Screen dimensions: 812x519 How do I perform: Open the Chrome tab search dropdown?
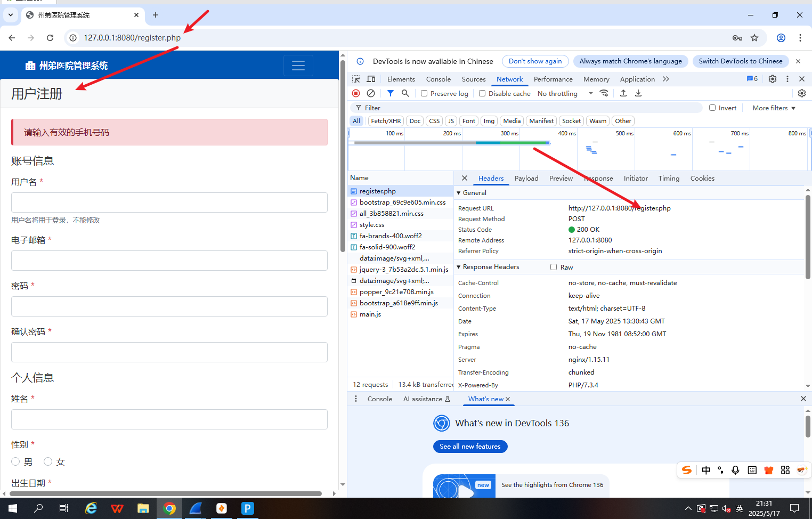(11, 15)
